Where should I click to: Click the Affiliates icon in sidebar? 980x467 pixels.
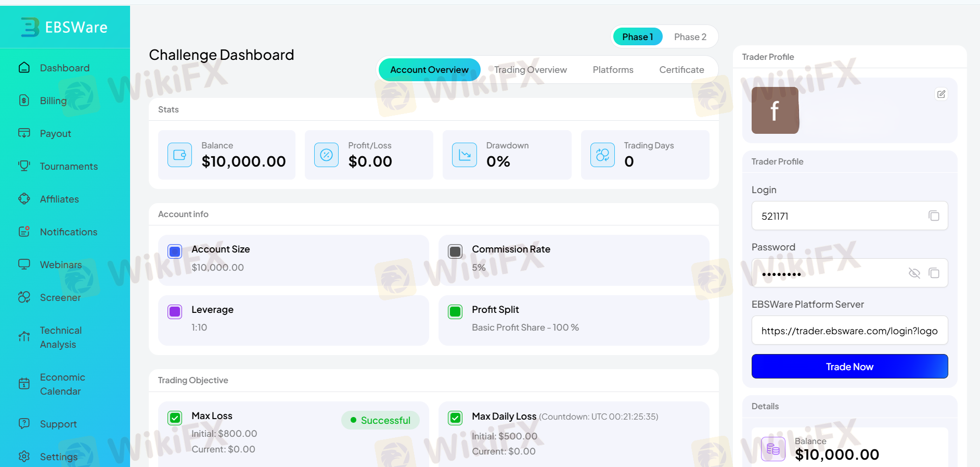tap(24, 199)
